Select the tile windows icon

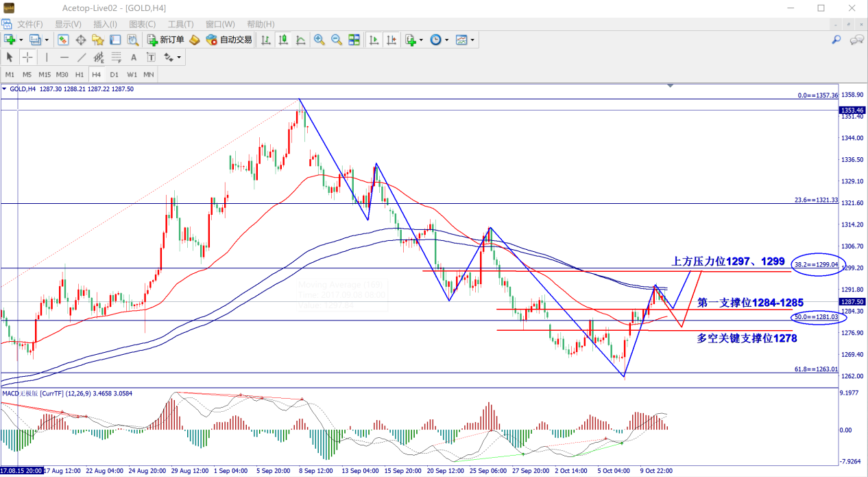(354, 40)
